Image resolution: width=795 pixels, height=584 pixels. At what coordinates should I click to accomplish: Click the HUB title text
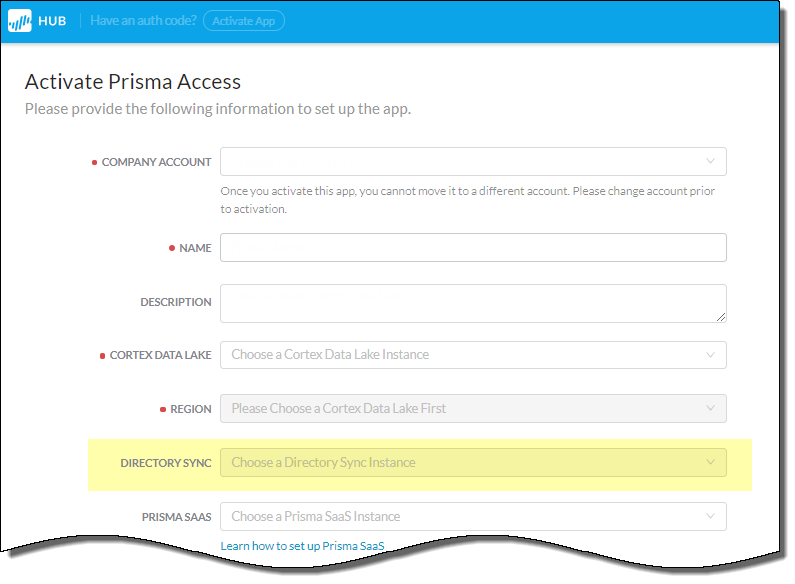(52, 21)
